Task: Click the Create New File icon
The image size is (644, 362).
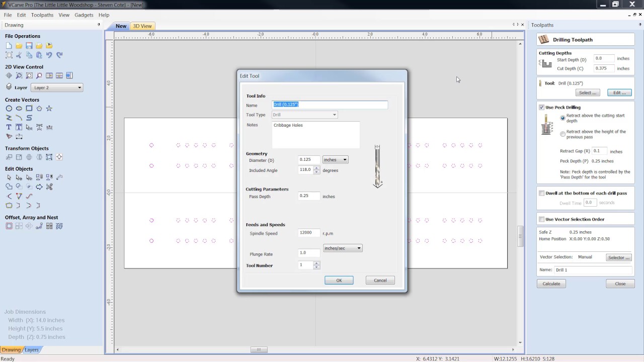Action: pyautogui.click(x=9, y=46)
